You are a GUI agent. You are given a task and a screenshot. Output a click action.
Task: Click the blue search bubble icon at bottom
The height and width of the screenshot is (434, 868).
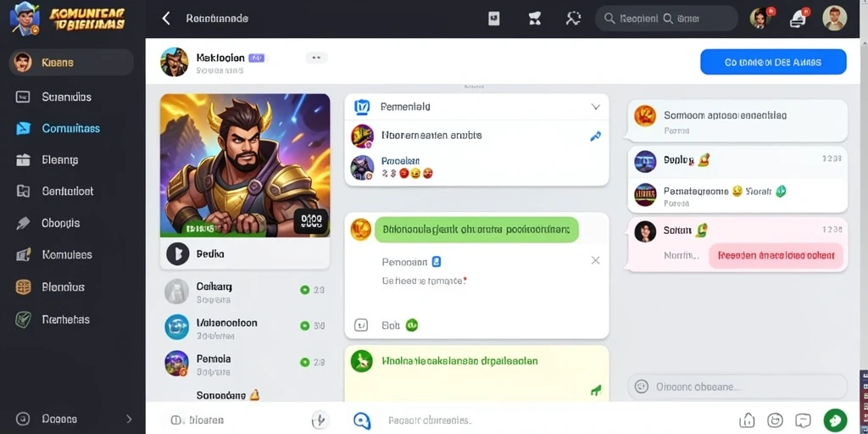click(361, 420)
